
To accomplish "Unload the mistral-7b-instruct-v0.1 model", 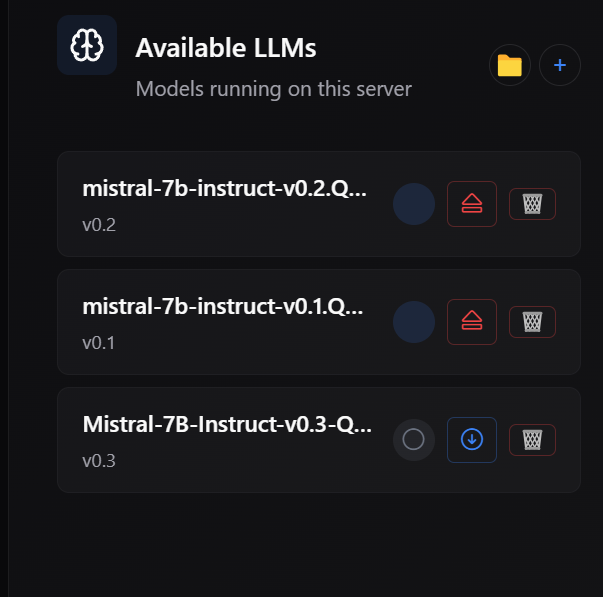I will coord(472,322).
